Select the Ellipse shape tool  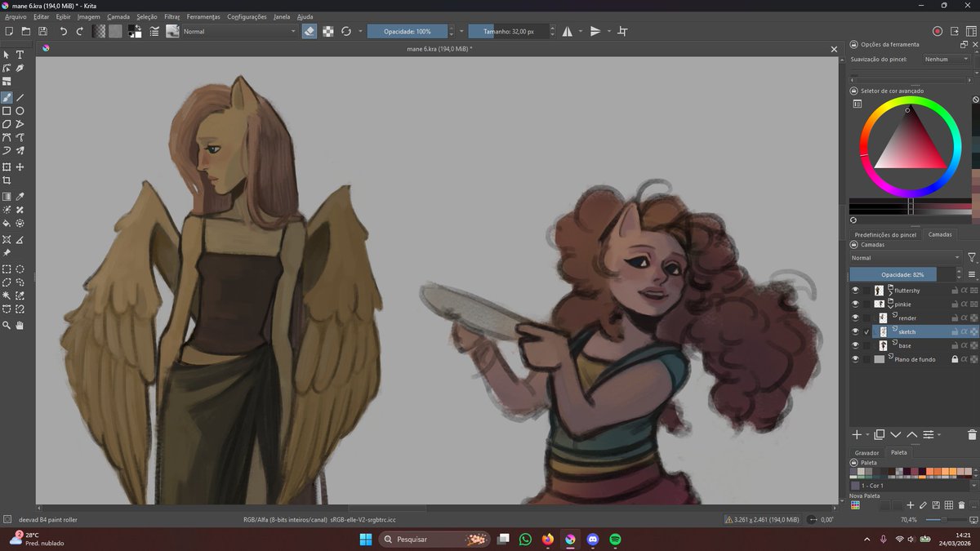click(20, 111)
